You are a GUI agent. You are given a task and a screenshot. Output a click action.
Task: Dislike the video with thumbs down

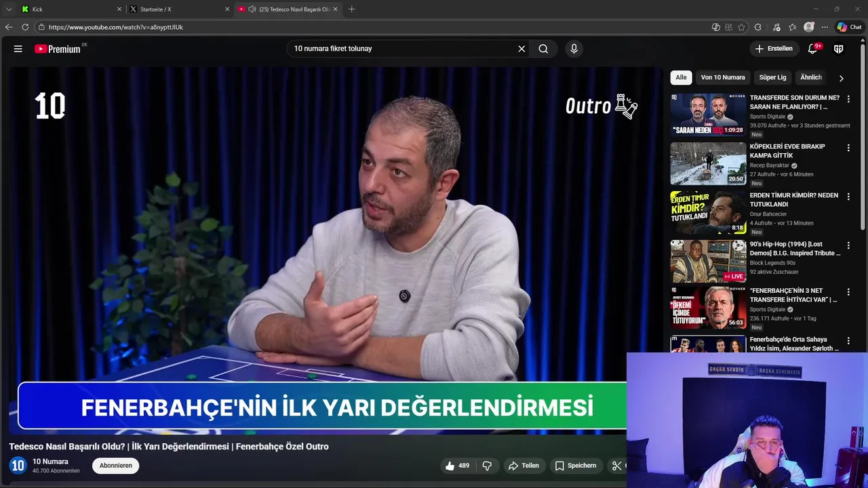tap(487, 466)
